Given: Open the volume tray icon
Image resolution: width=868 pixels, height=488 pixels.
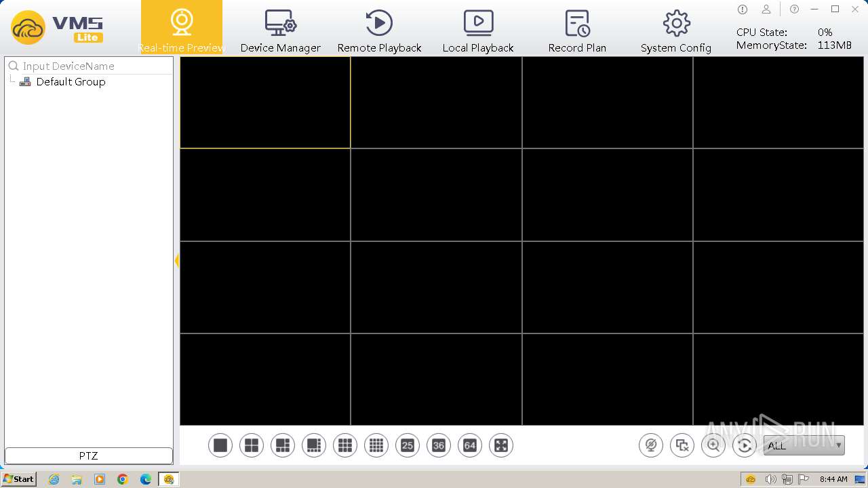Looking at the screenshot, I should coord(770,479).
